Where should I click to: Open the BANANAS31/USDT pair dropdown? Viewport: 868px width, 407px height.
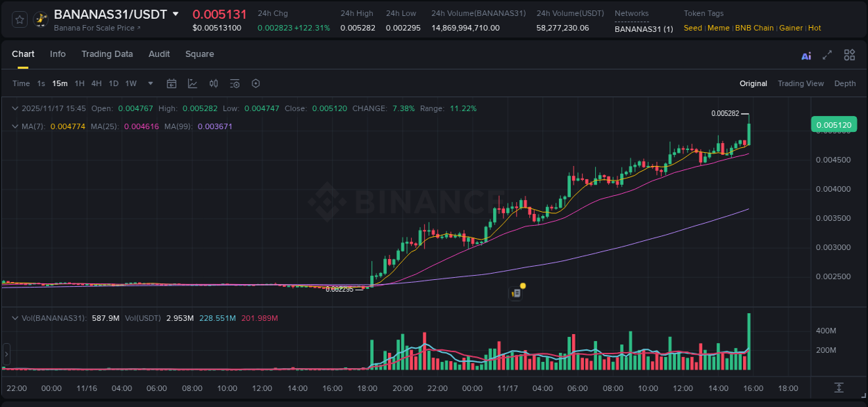(x=176, y=14)
